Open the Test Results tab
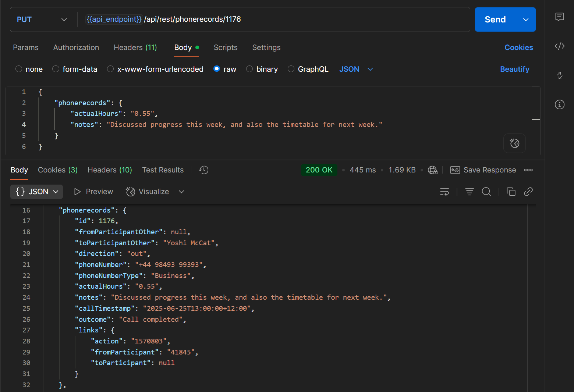 click(x=163, y=170)
